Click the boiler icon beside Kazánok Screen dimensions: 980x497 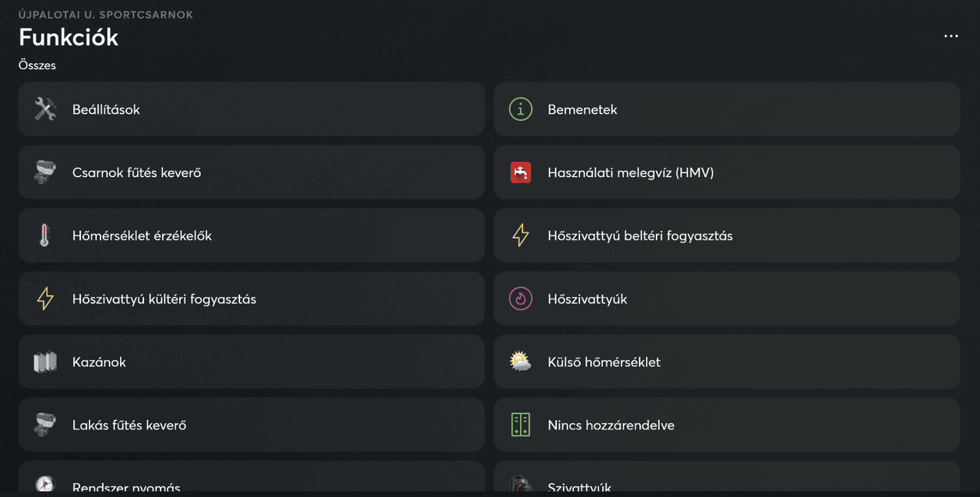(x=45, y=362)
